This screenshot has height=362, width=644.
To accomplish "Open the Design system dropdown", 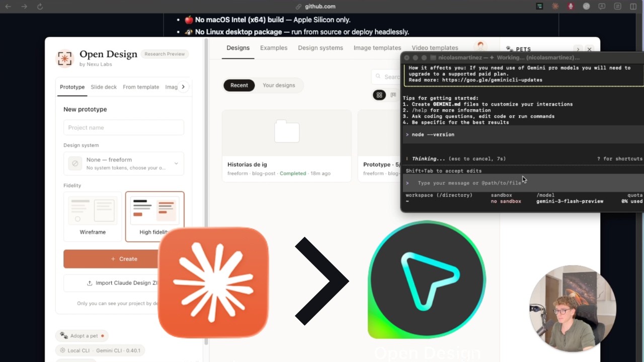I will pyautogui.click(x=124, y=163).
